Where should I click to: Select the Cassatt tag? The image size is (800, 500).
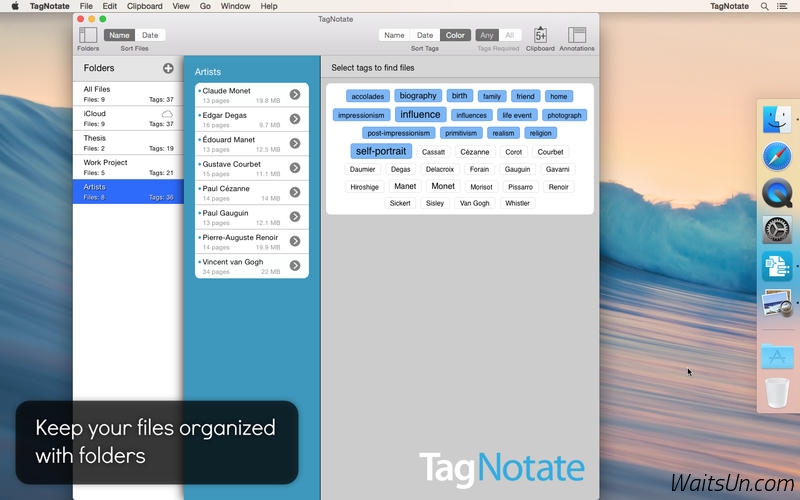434,152
